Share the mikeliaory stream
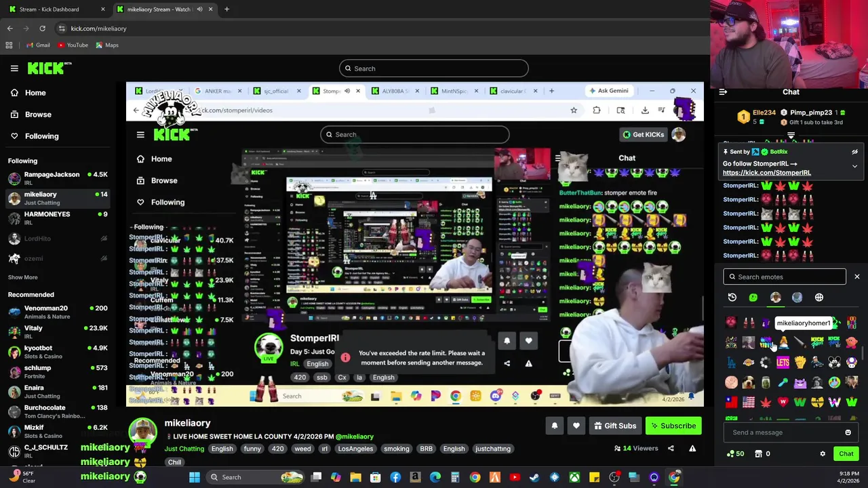This screenshot has width=868, height=488. coord(671,448)
